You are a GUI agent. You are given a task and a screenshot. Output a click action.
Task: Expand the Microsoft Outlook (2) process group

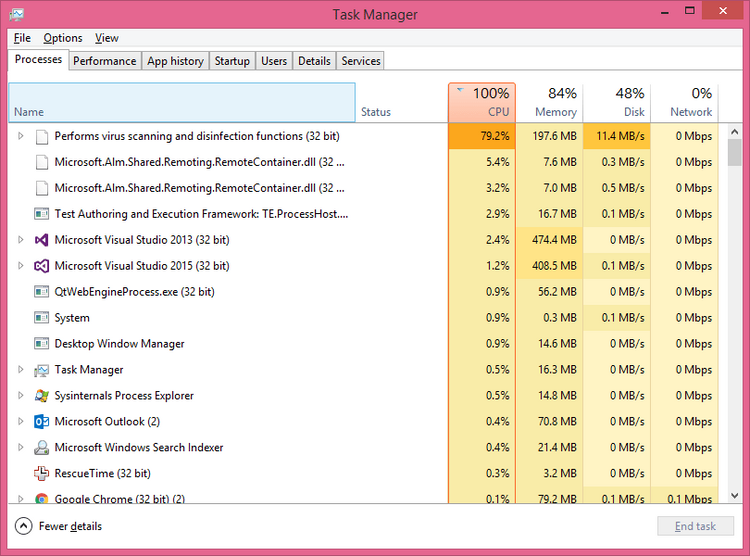(20, 422)
